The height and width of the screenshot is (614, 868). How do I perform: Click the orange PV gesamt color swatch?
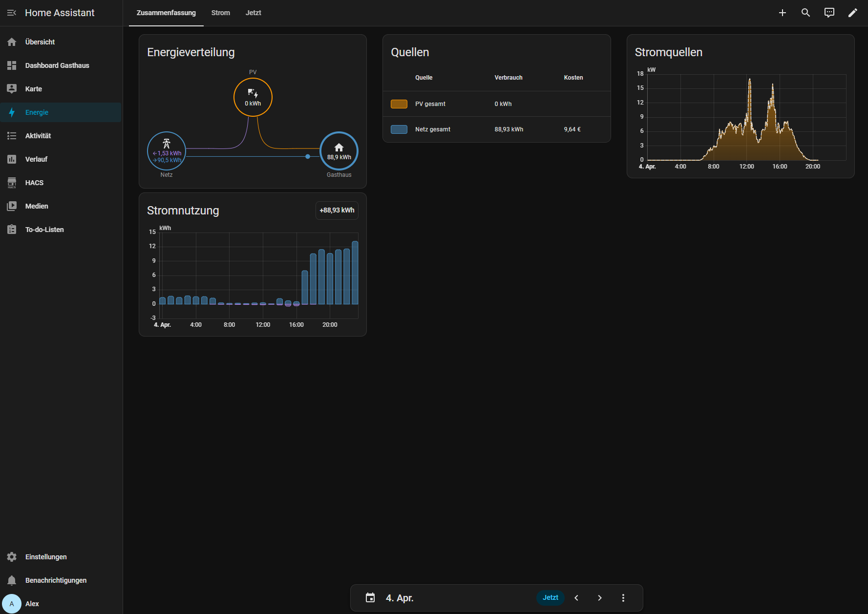pos(399,104)
